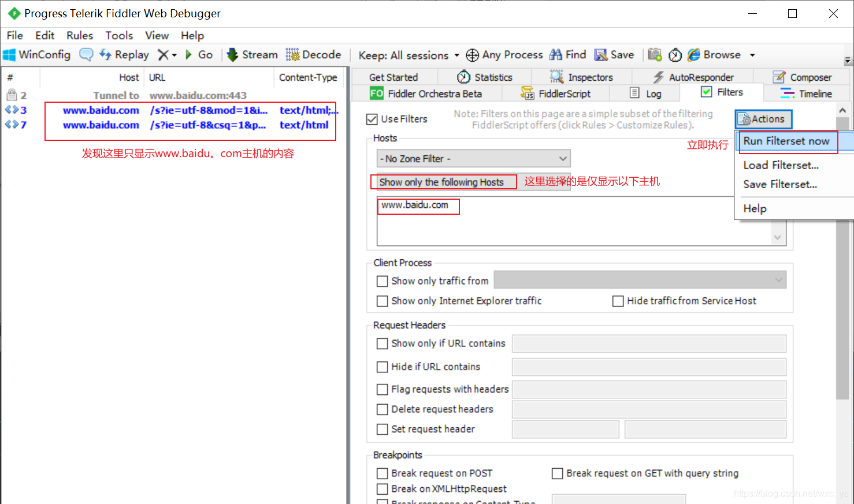Check Delete request headers option
The image size is (854, 504).
(x=382, y=409)
